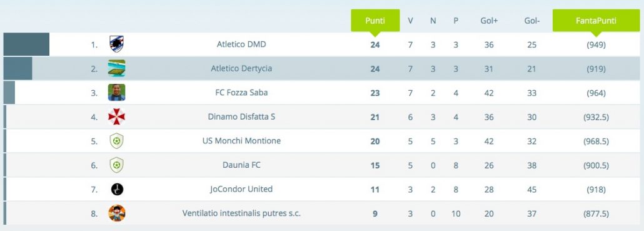644x231 pixels.
Task: Click Ventilatio intestinalis putres cartoon avatar
Action: (x=117, y=213)
